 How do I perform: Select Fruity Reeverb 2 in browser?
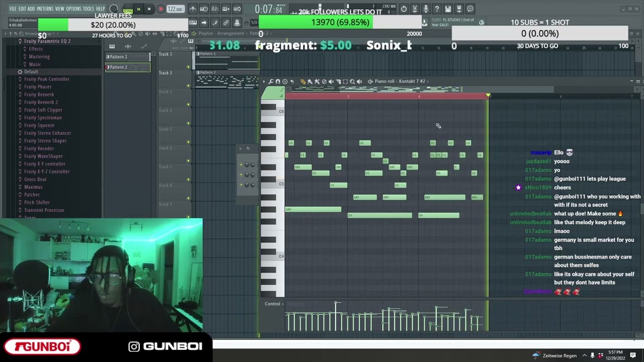click(x=41, y=102)
